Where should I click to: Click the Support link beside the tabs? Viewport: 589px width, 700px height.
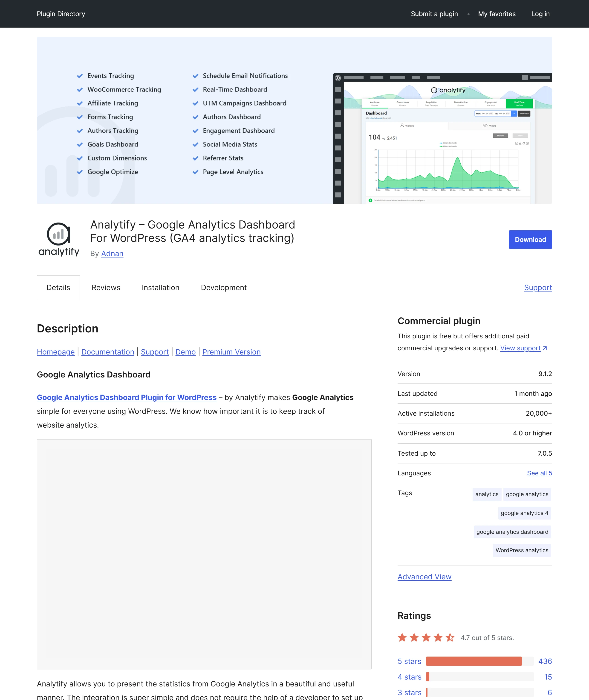[538, 287]
